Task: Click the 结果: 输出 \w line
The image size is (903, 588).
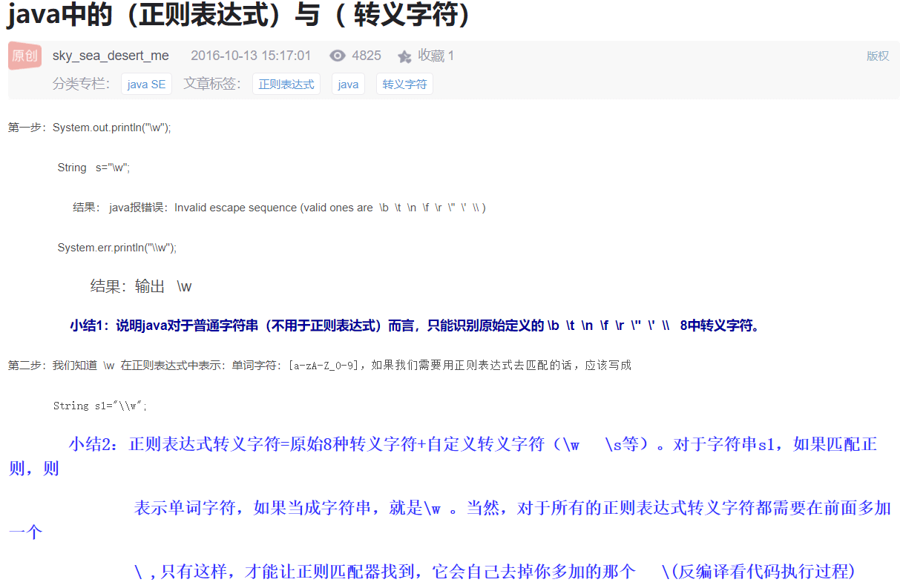Action: [141, 286]
